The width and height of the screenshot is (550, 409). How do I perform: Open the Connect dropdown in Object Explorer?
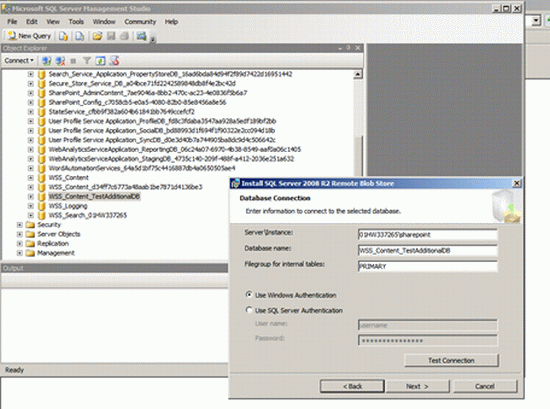click(x=19, y=61)
